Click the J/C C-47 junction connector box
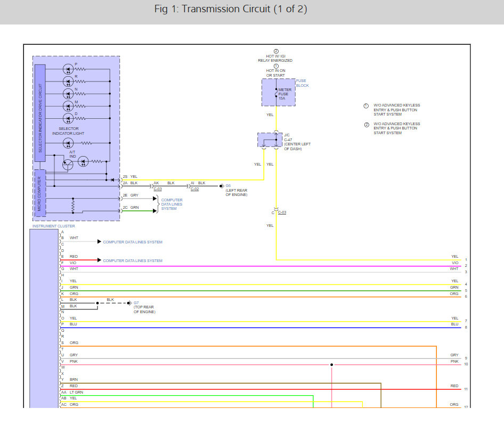 coord(270,140)
